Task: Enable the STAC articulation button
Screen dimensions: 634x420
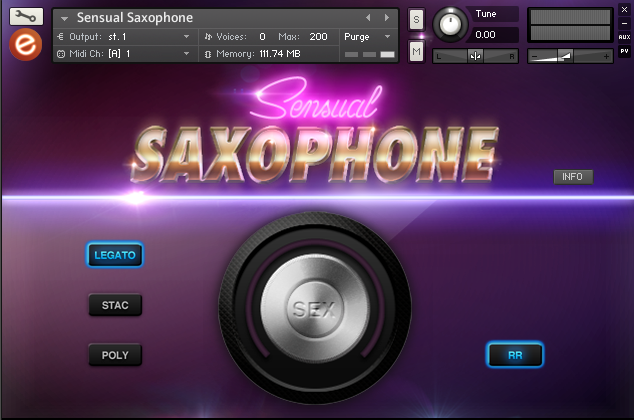Action: tap(115, 305)
